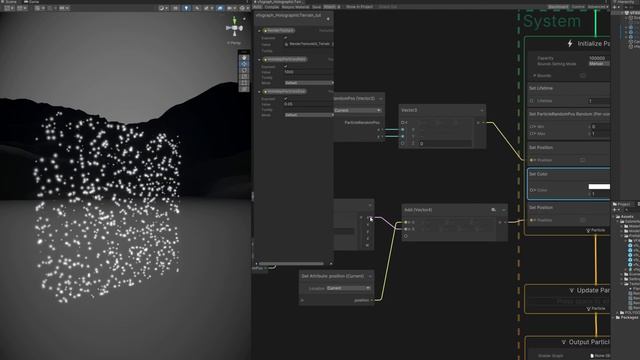Click plus button in Hierarchy panel
Viewport: 640px width, 360px height.
pyautogui.click(x=615, y=7)
